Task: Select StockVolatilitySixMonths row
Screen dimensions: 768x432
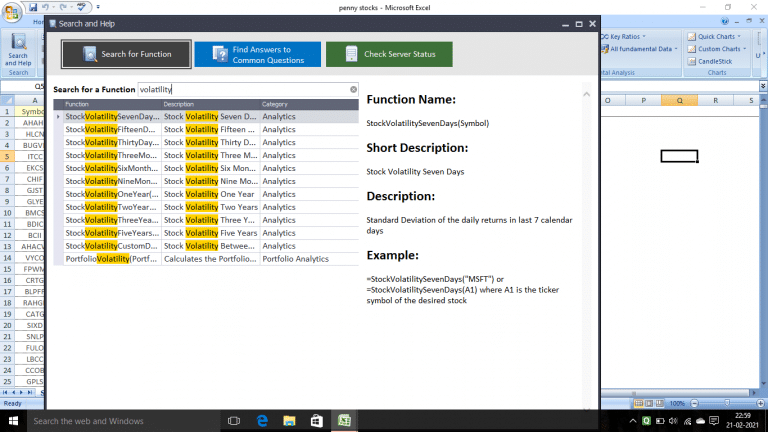Action: click(x=206, y=168)
